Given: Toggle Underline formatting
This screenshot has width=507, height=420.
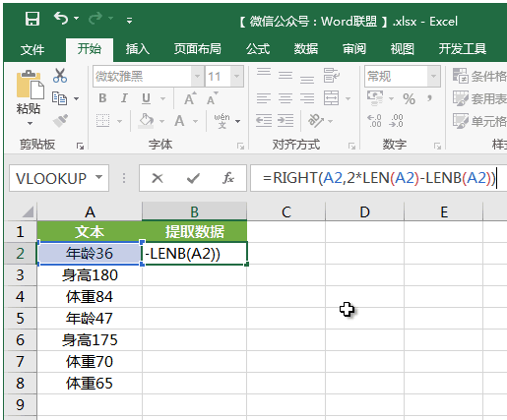Looking at the screenshot, I should pos(146,98).
